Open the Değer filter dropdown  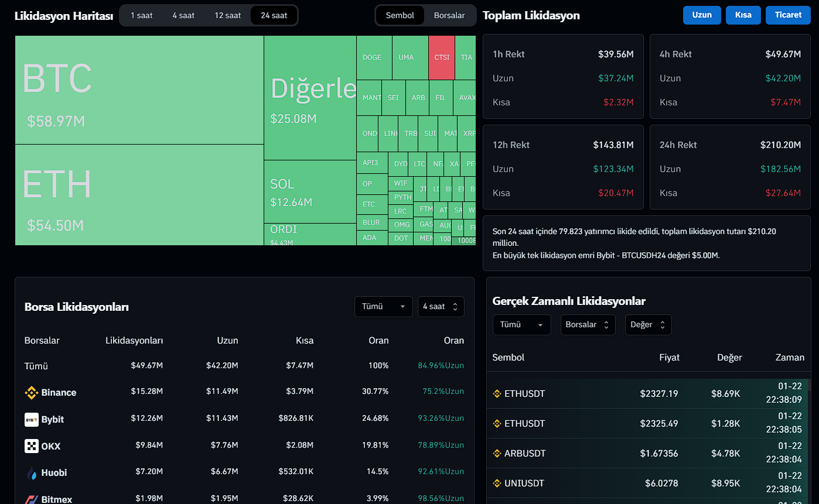[648, 325]
